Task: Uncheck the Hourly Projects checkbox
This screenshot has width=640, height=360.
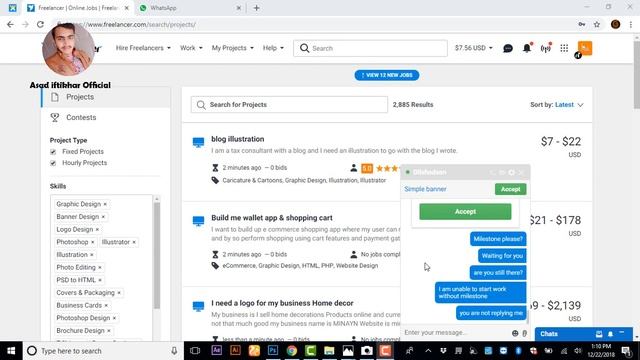Action: [53, 163]
